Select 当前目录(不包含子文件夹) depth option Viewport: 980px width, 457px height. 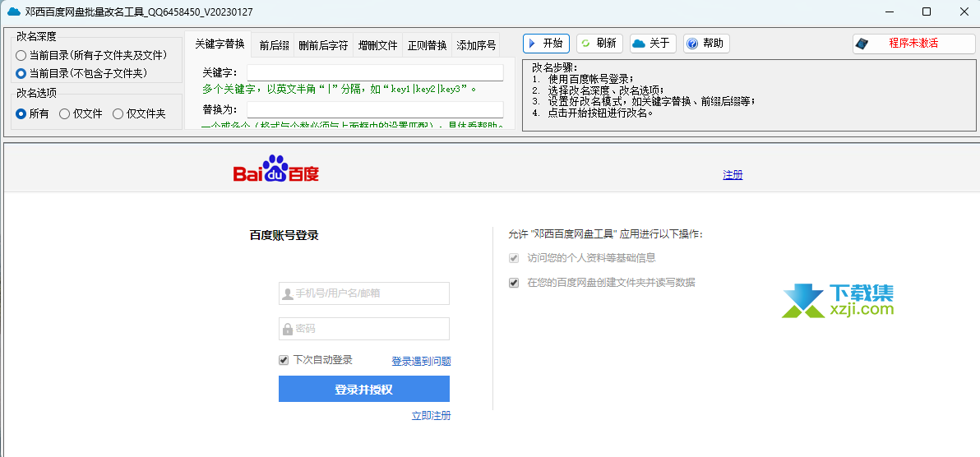pyautogui.click(x=81, y=73)
